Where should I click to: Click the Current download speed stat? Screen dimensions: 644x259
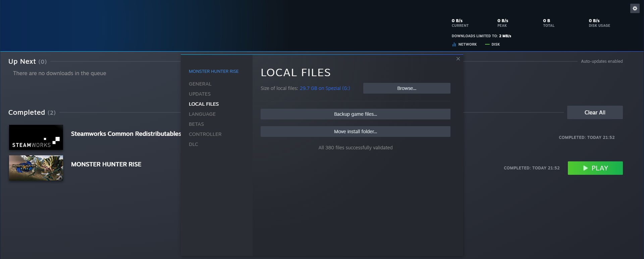coord(460,23)
